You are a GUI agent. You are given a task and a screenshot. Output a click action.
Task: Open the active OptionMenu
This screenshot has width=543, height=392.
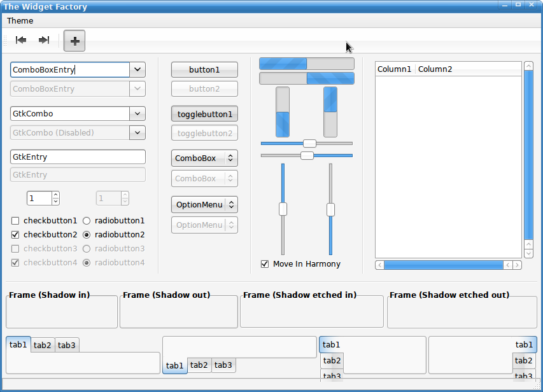point(205,205)
